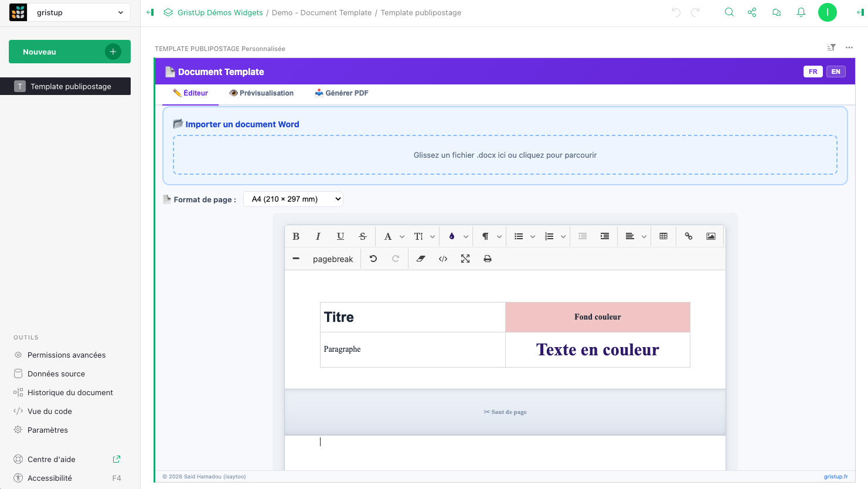Switch language to FR
868x489 pixels.
point(813,72)
